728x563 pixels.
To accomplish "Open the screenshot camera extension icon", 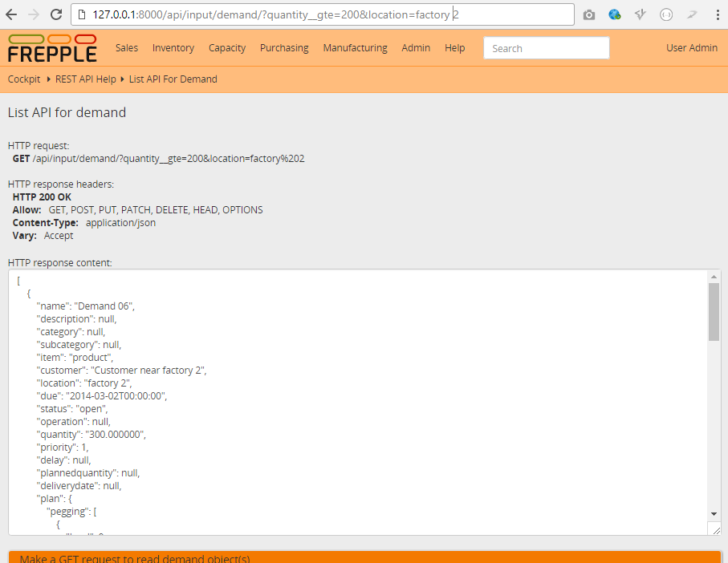I will click(x=589, y=14).
